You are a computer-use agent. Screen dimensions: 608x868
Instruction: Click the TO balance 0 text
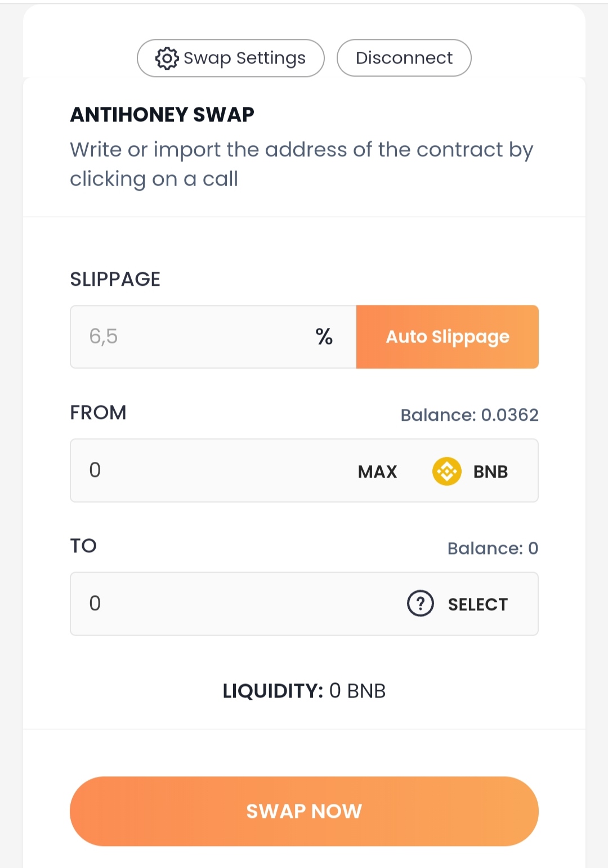pos(493,548)
